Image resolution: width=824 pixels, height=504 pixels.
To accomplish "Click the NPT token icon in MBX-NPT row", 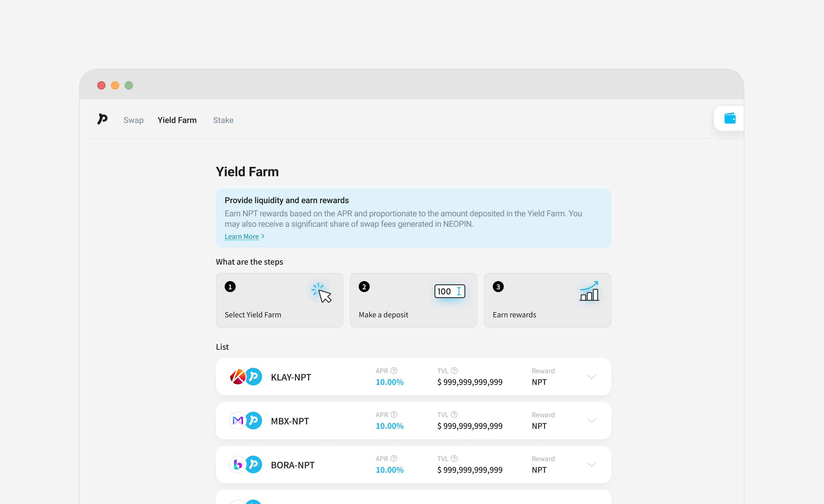I will [x=254, y=421].
